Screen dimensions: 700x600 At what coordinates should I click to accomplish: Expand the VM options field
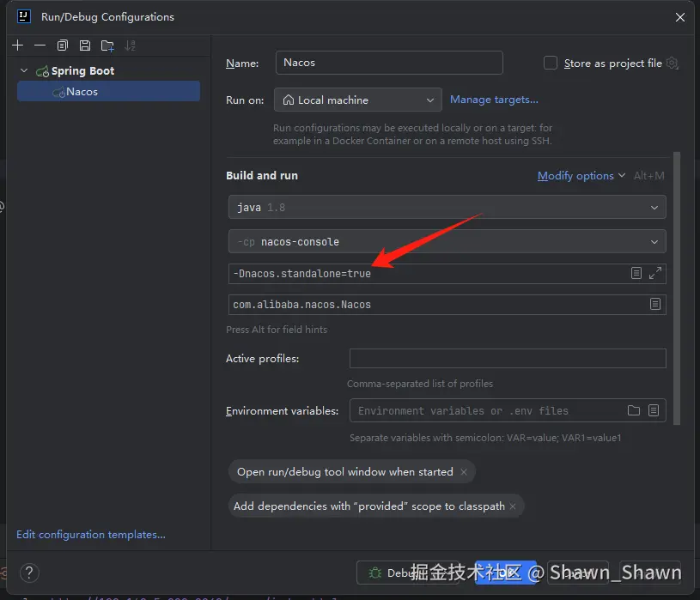655,274
